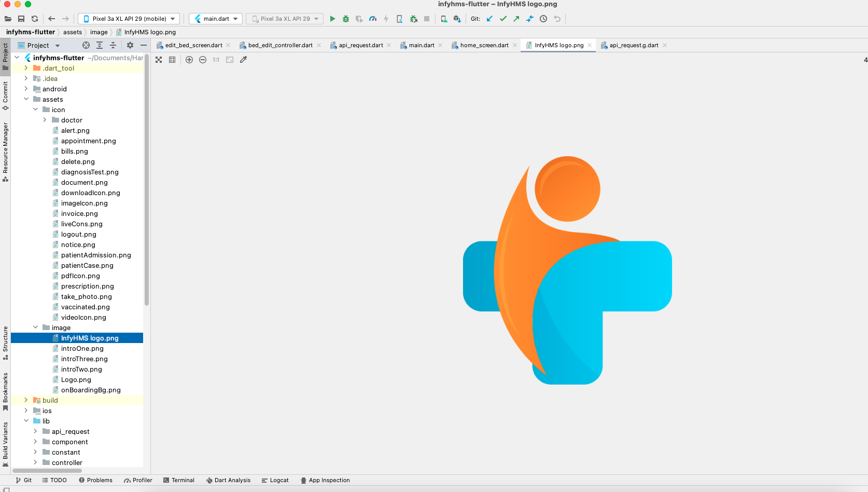Run the app with the green play button

click(332, 19)
